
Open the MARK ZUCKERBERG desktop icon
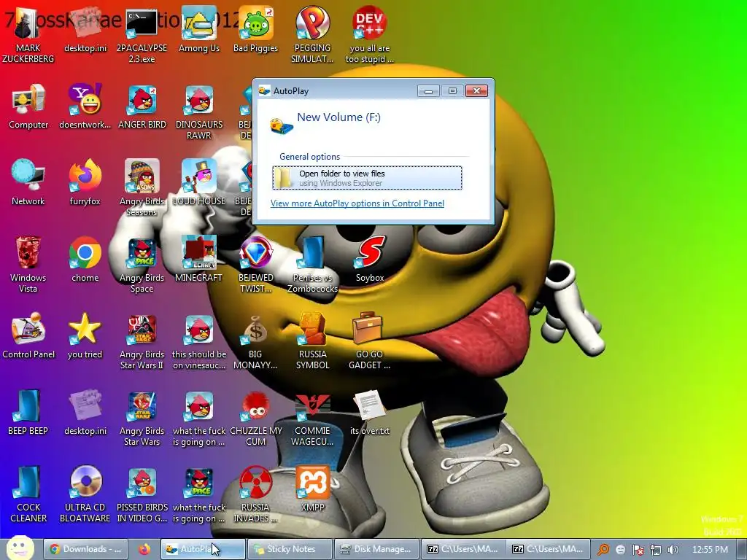pyautogui.click(x=28, y=34)
